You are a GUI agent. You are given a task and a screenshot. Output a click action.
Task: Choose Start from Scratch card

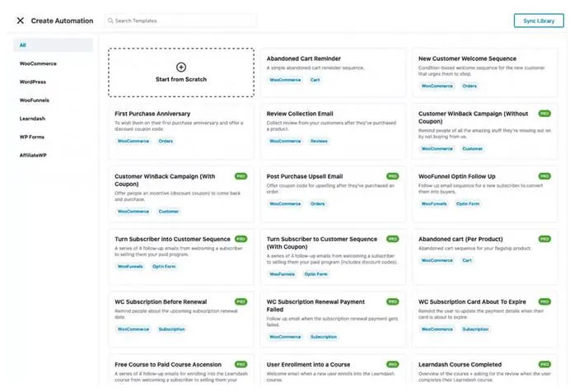tap(181, 72)
